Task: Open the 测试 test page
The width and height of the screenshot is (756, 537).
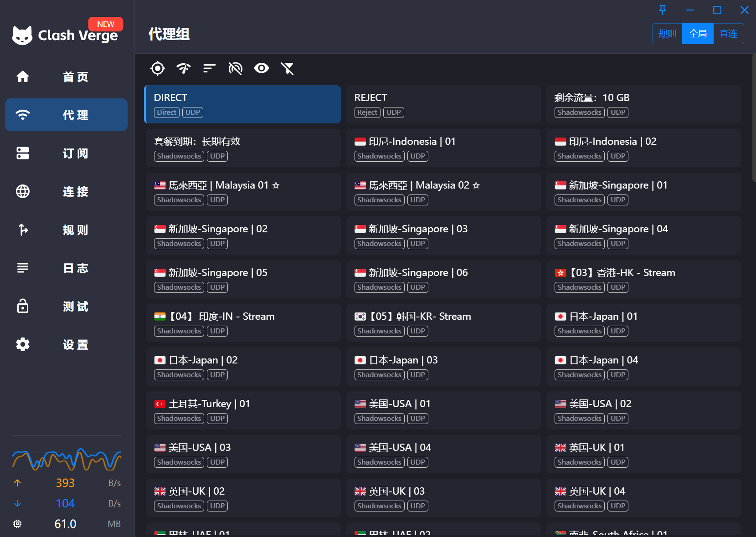Action: coord(67,306)
